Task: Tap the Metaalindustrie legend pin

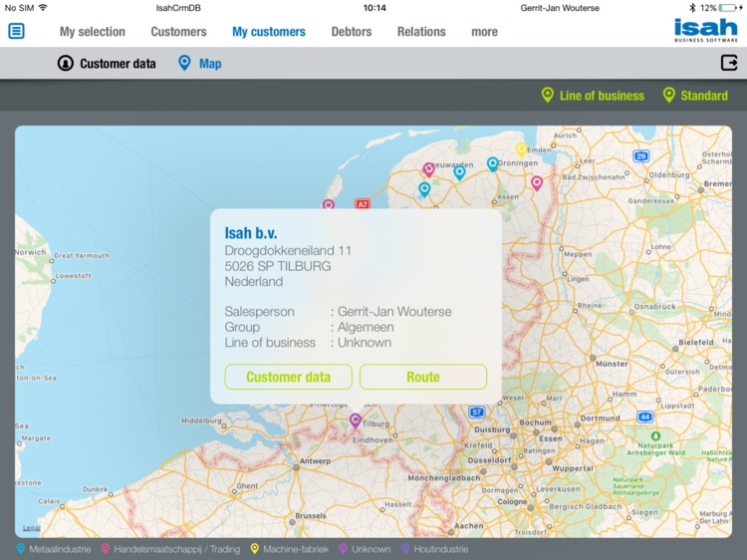Action: pyautogui.click(x=21, y=549)
